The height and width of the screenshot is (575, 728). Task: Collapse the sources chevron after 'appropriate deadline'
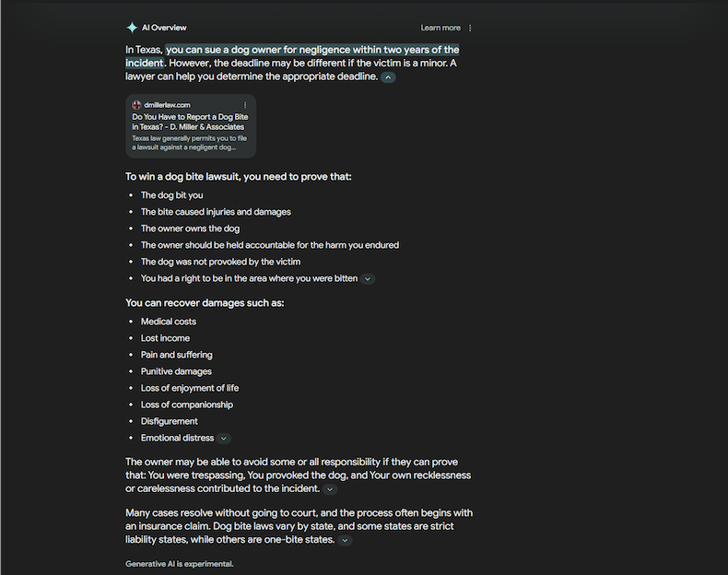point(388,77)
